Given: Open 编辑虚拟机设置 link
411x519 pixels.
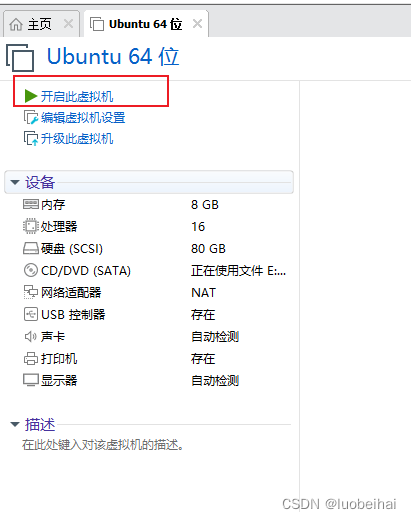Looking at the screenshot, I should pyautogui.click(x=83, y=118).
